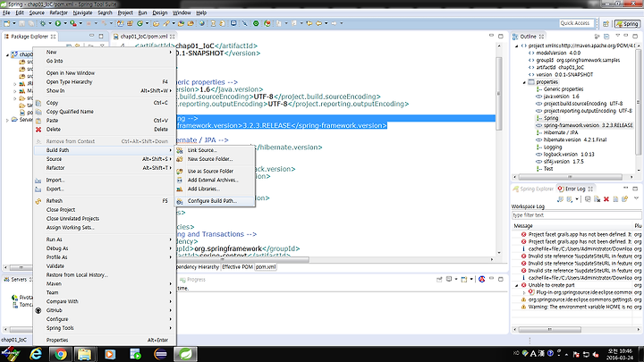Click the Clear Log Viewer icon in Error Log
Screen dimensions: 644x362
click(x=597, y=199)
